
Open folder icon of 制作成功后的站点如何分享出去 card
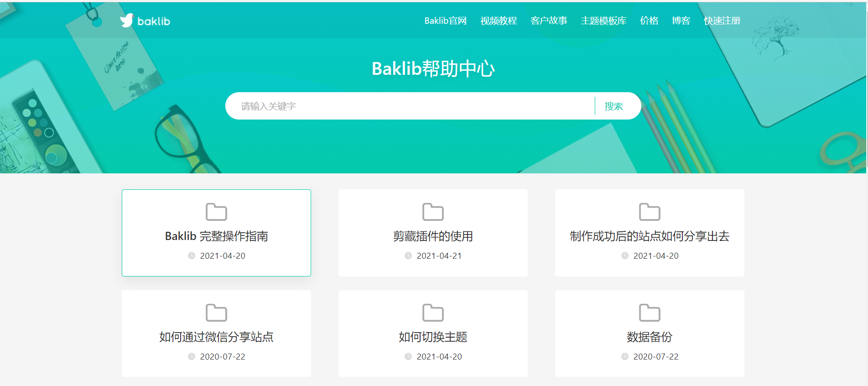point(650,212)
